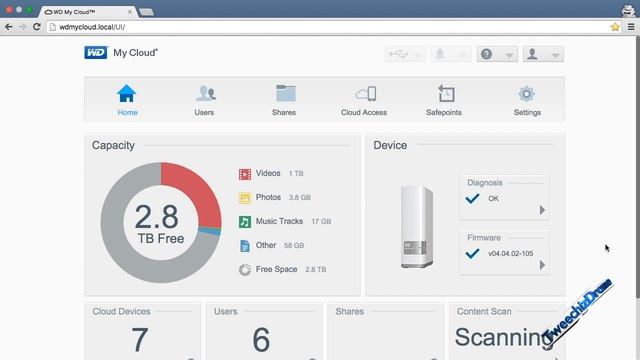640x360 pixels.
Task: Click the Free Space label
Action: tap(276, 269)
